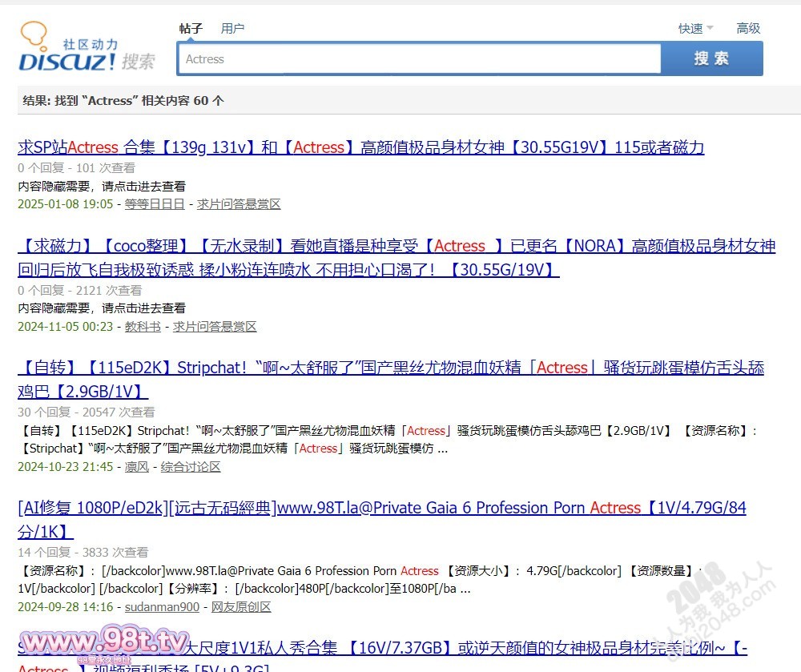The width and height of the screenshot is (801, 672).
Task: Switch to the 用户 search tab
Action: (x=232, y=28)
